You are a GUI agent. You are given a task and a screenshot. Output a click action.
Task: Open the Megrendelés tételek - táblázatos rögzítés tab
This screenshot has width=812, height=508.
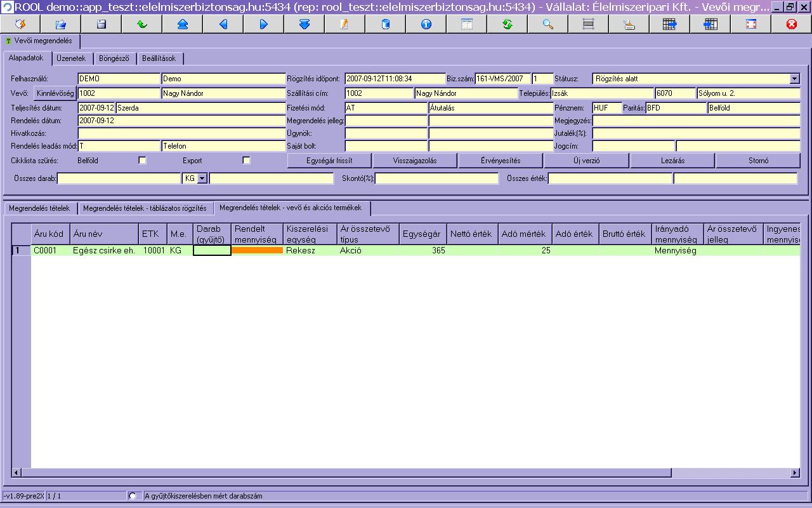(145, 208)
